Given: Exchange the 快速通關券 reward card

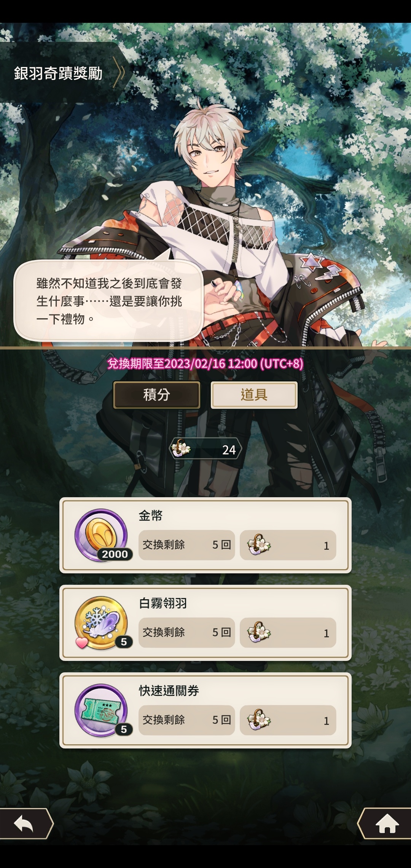Looking at the screenshot, I should (x=205, y=710).
